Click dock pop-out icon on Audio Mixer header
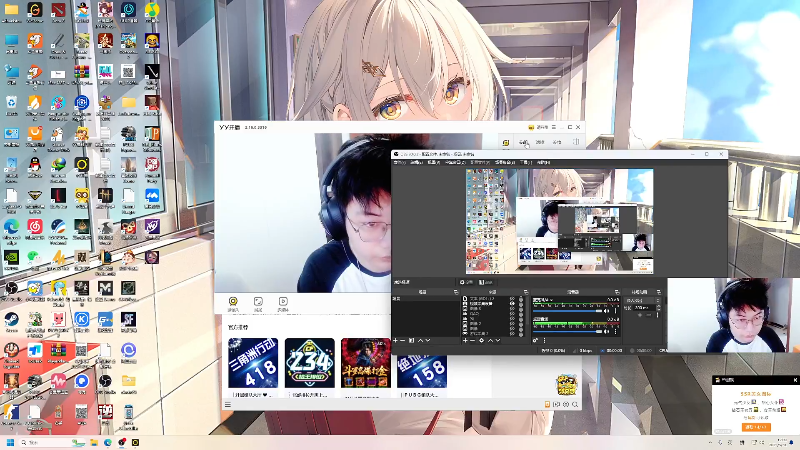800x450 pixels. 617,292
